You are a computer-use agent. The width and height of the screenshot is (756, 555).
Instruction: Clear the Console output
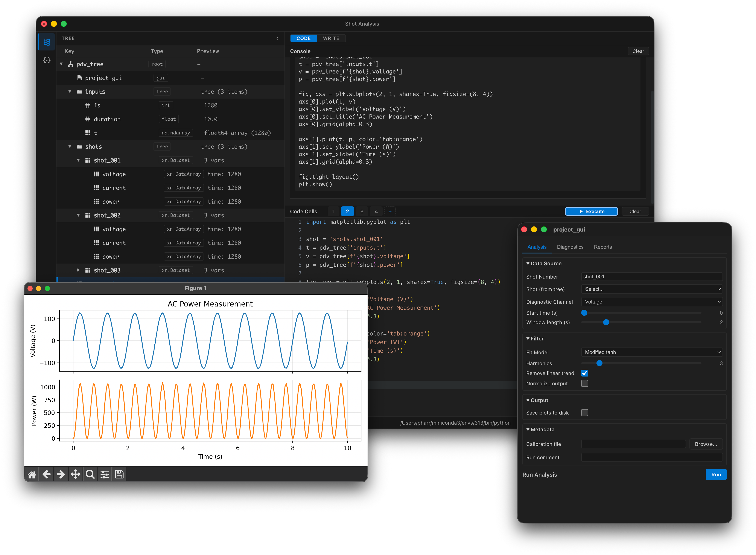click(x=638, y=51)
